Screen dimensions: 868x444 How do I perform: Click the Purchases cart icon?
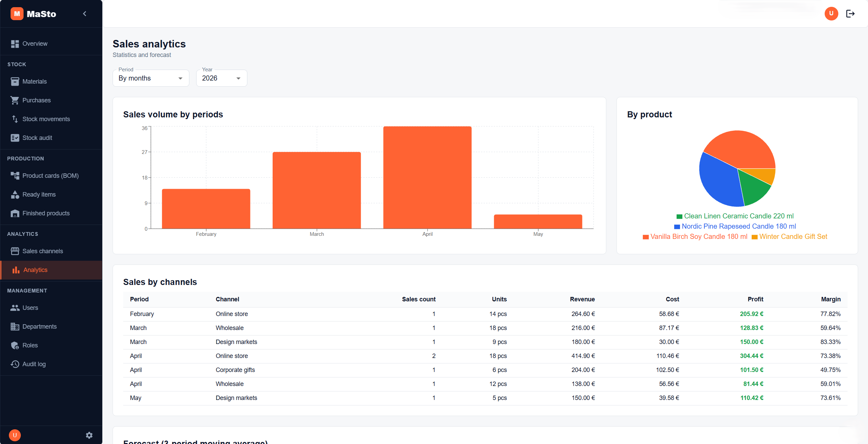click(x=15, y=100)
